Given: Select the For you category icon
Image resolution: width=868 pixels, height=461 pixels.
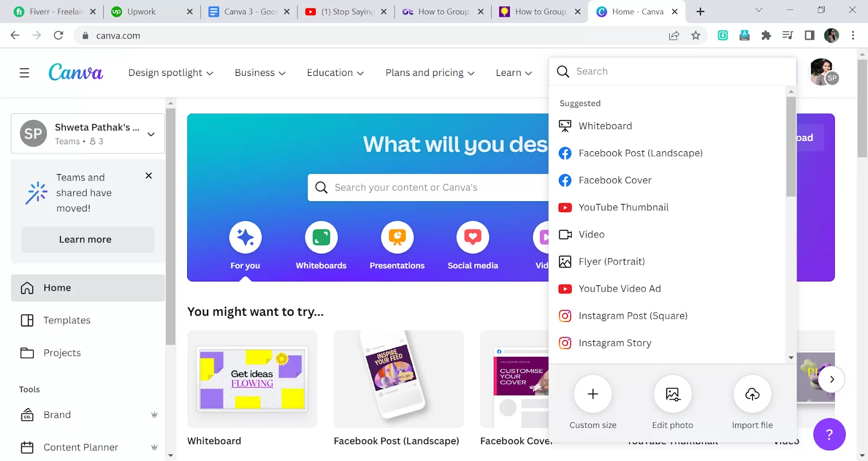Looking at the screenshot, I should [245, 237].
